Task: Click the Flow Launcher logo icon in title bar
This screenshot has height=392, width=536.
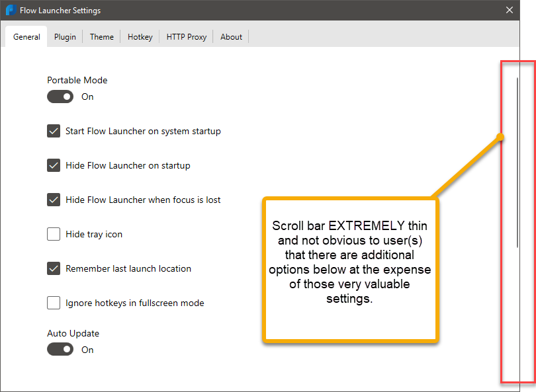Action: [11, 10]
